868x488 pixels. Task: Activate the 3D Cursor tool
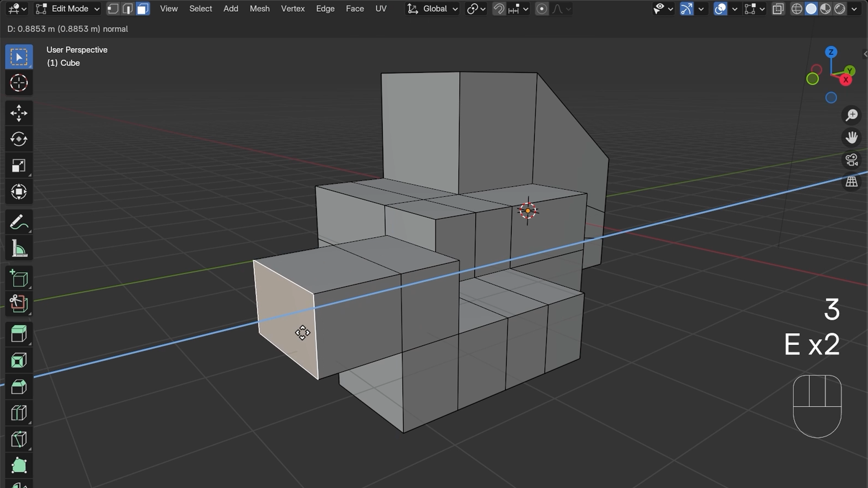[19, 83]
